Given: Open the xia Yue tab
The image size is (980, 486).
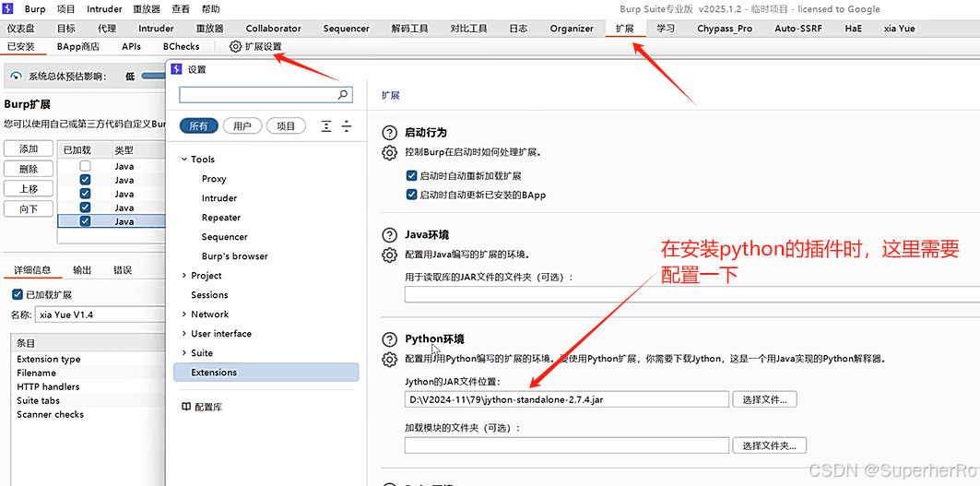Looking at the screenshot, I should [x=900, y=29].
